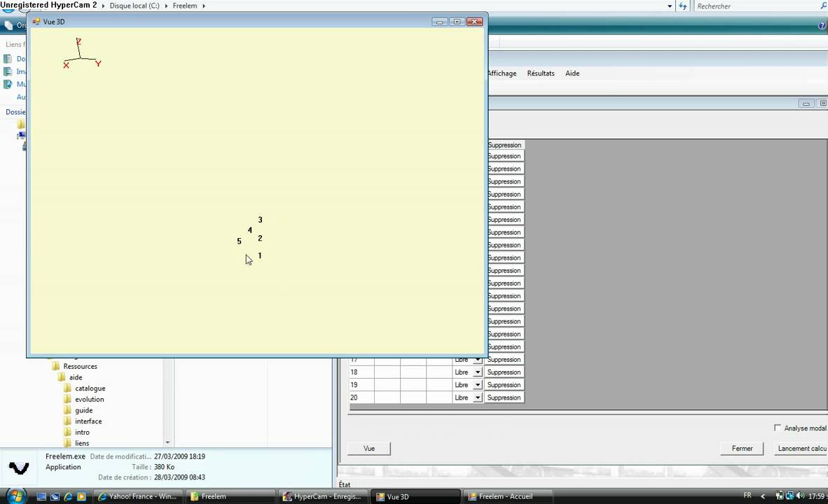The height and width of the screenshot is (504, 828).
Task: Launch Internet Explorer from quick launch
Action: tap(68, 496)
